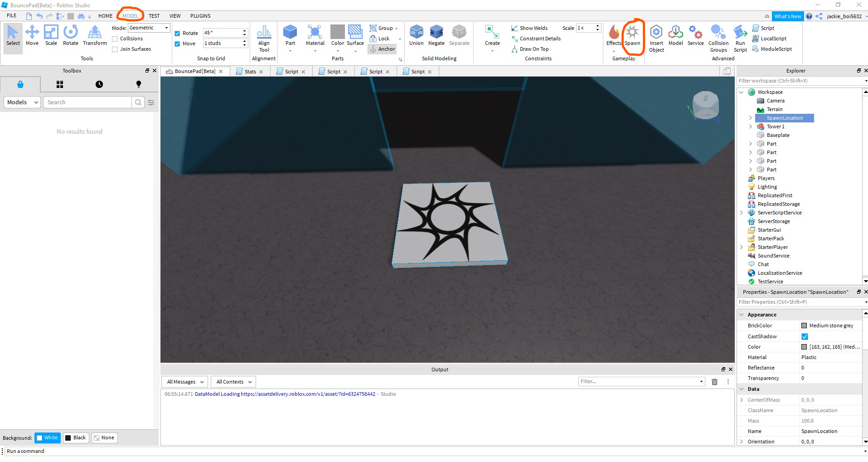Open the FILE menu
The image size is (868, 462).
[11, 15]
